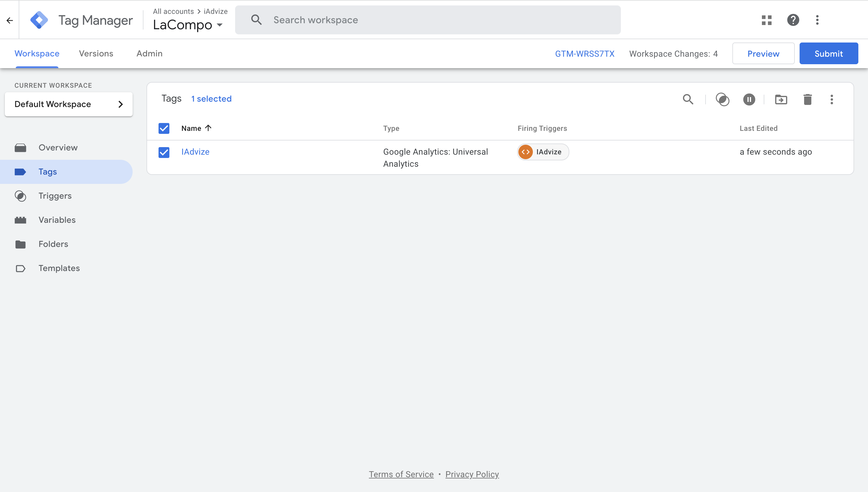Switch to the Versions tab
868x492 pixels.
tap(96, 53)
